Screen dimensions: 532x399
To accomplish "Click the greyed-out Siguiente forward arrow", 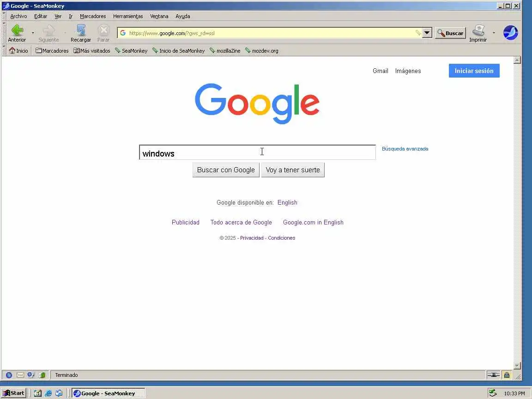I will [48, 33].
